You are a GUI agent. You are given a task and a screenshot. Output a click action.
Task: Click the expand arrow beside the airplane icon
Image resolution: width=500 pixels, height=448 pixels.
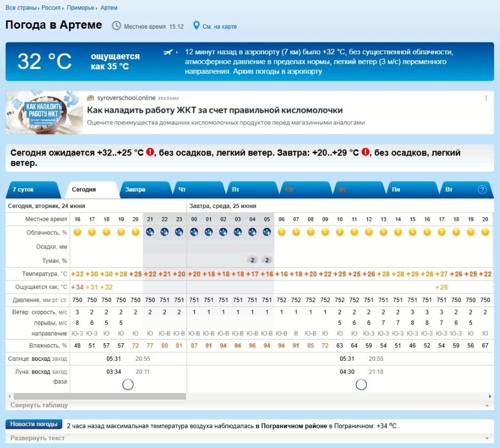point(177,52)
